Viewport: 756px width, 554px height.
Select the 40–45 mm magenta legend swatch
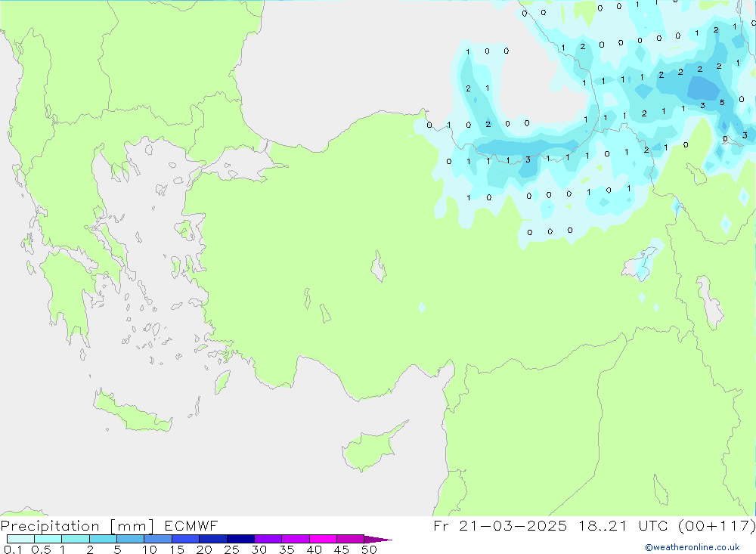323,539
